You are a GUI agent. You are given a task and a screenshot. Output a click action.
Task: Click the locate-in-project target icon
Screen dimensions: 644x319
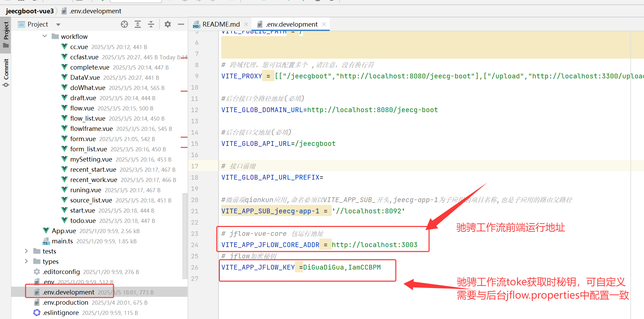pos(124,24)
